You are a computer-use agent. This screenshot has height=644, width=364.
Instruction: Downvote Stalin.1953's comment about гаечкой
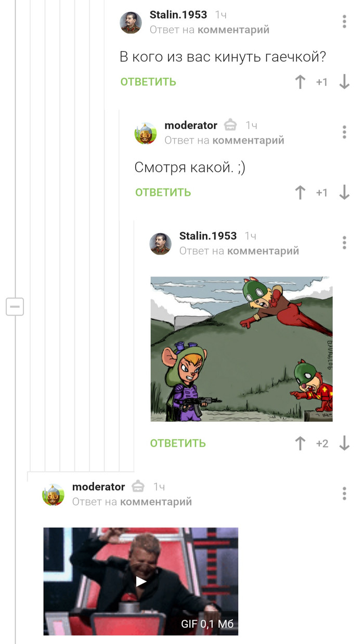344,82
